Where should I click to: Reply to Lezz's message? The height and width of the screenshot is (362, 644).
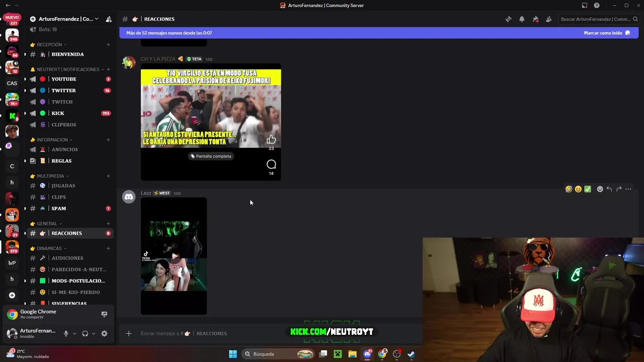pos(609,189)
